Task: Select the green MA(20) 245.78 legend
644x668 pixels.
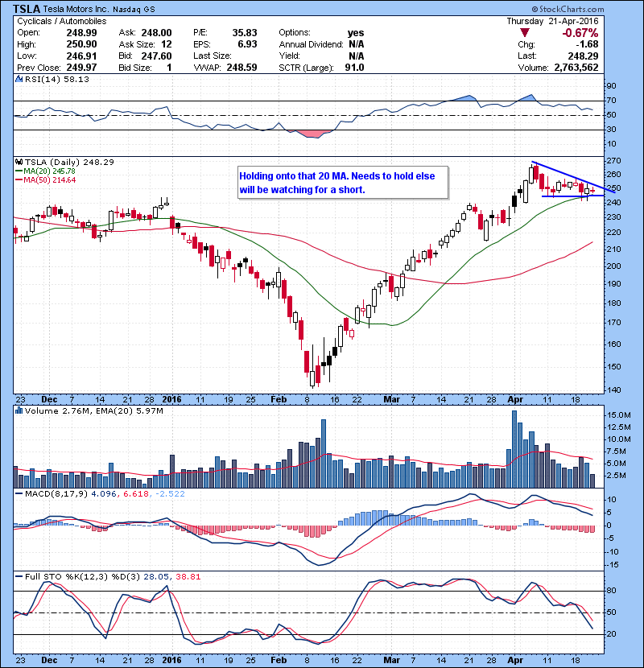Action: click(46, 171)
